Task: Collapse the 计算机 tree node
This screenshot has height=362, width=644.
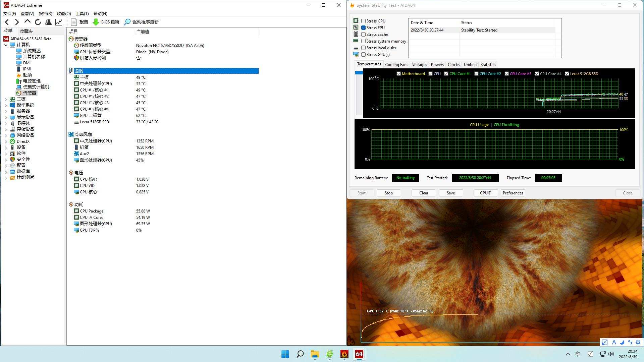Action: point(6,45)
